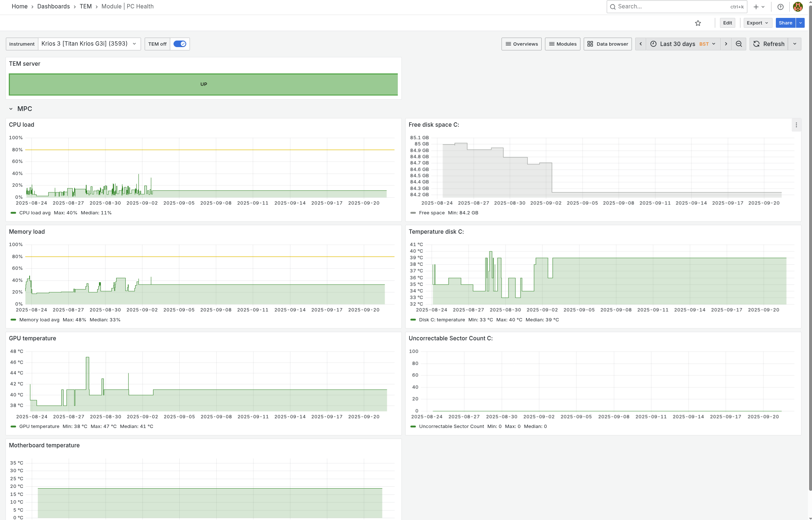Viewport: 812px width, 520px height.
Task: Click the plus new-item icon
Action: pos(759,7)
